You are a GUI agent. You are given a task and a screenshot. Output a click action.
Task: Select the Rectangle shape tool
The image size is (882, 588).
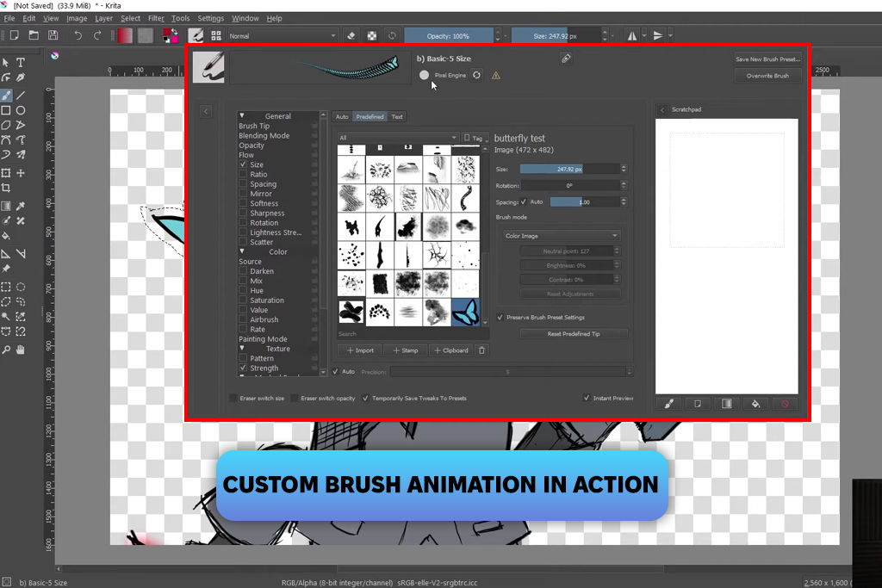click(x=6, y=110)
